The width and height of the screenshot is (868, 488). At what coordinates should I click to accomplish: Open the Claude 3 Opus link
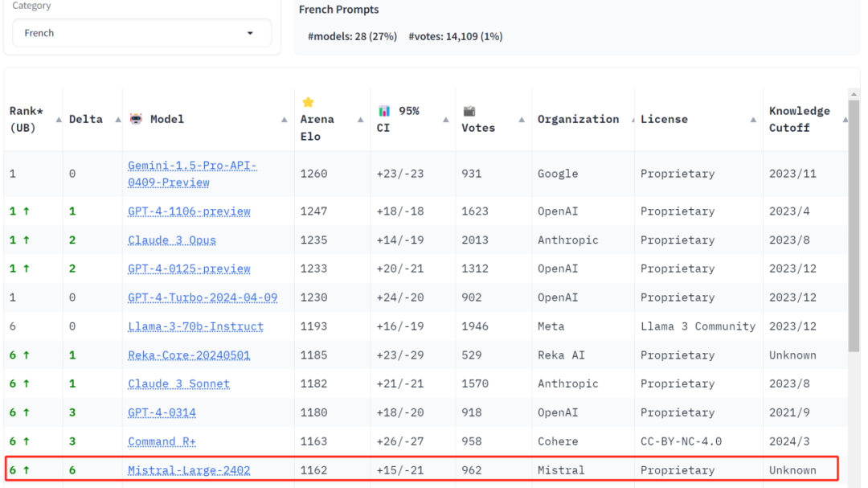coord(172,240)
